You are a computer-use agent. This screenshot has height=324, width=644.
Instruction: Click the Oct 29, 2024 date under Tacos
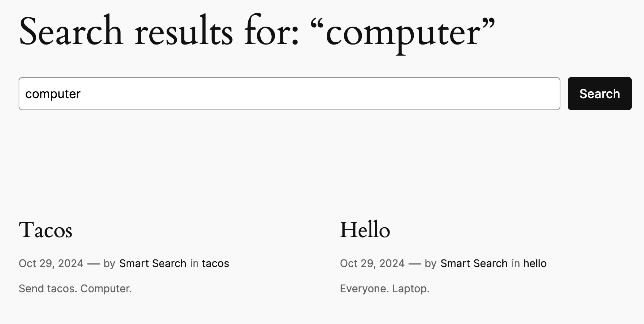tap(51, 263)
